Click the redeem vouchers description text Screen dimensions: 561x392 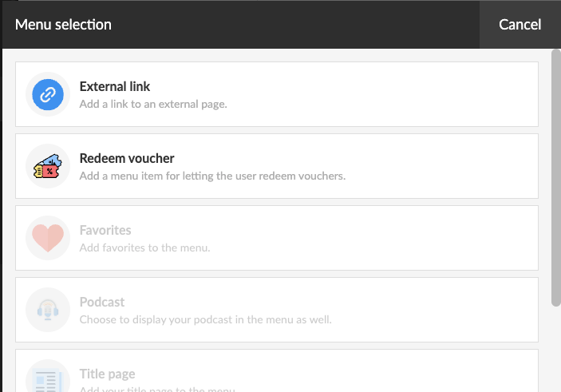pos(212,176)
